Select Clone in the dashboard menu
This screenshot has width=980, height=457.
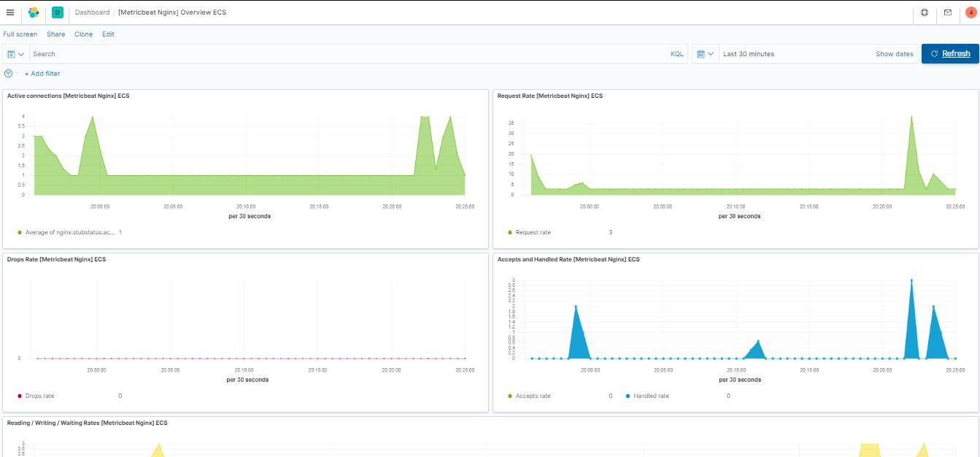click(83, 34)
